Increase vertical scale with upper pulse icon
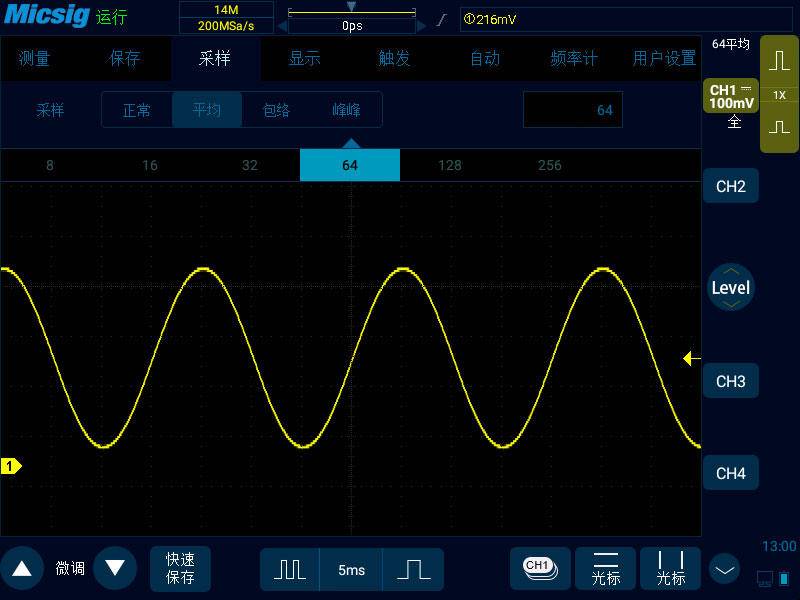800x600 pixels. pyautogui.click(x=779, y=61)
